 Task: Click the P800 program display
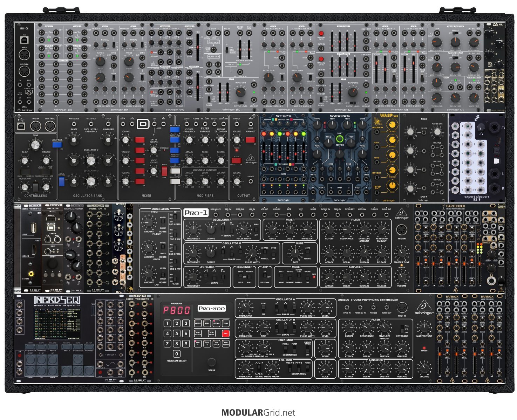tap(177, 310)
